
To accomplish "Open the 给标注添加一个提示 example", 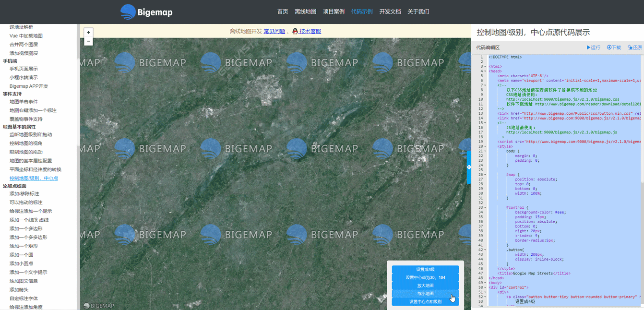I will coord(31,211).
